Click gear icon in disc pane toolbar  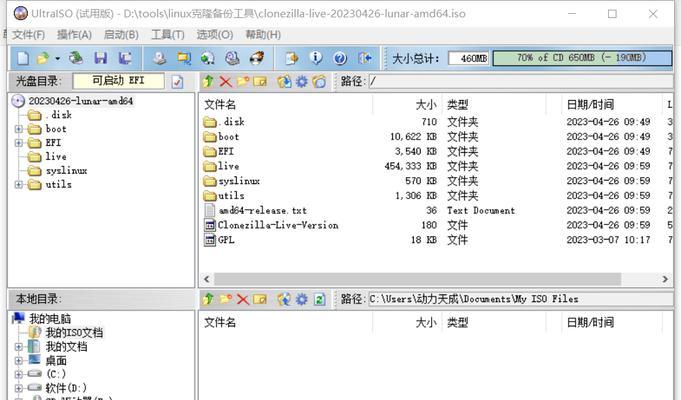301,81
